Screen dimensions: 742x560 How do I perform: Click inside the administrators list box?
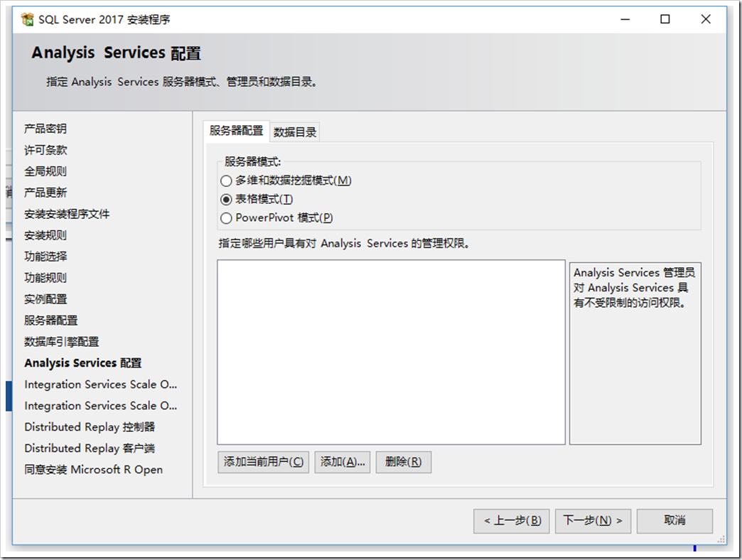392,352
